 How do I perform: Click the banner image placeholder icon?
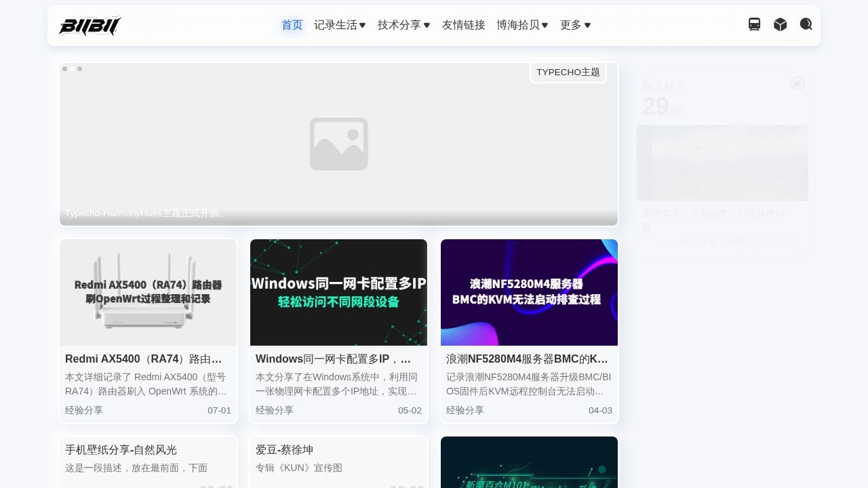coord(339,144)
